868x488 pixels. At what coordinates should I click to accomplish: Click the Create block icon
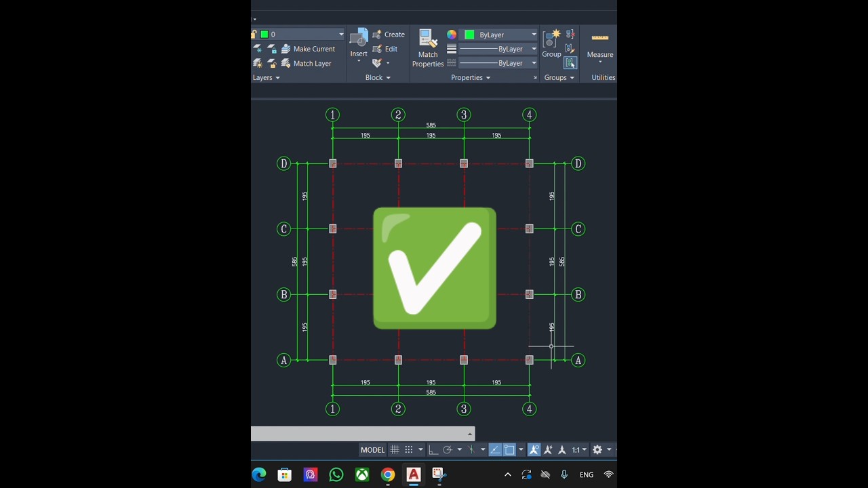(377, 35)
